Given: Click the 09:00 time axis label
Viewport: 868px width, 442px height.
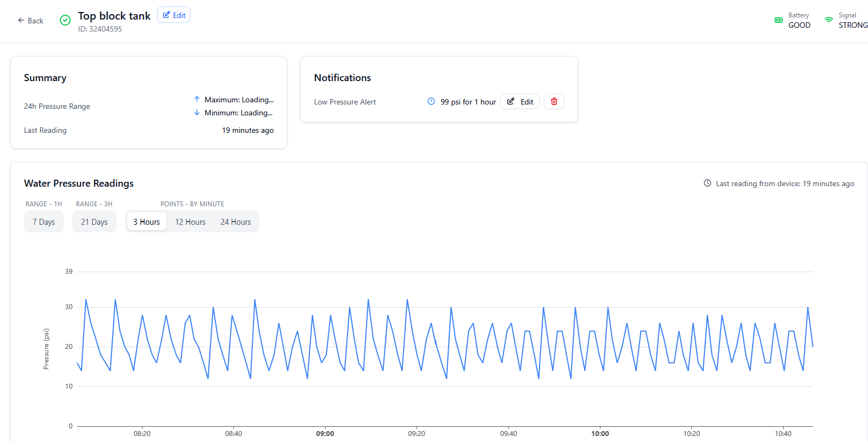Looking at the screenshot, I should [325, 434].
